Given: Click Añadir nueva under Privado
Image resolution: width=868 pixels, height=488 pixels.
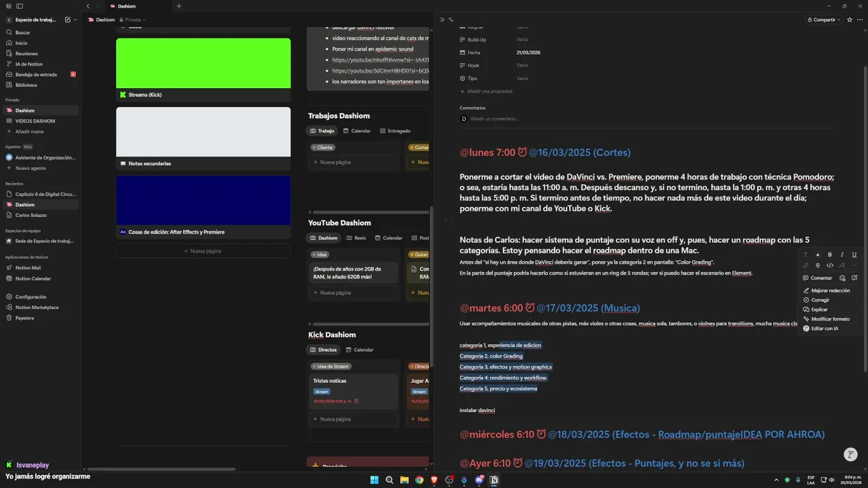Looking at the screenshot, I should 41,131.
